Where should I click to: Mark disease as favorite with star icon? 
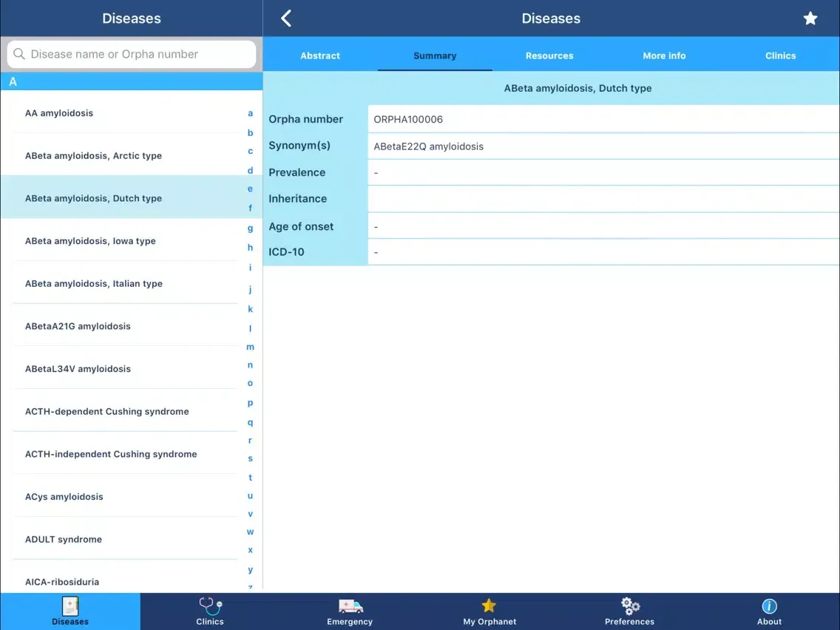tap(810, 18)
